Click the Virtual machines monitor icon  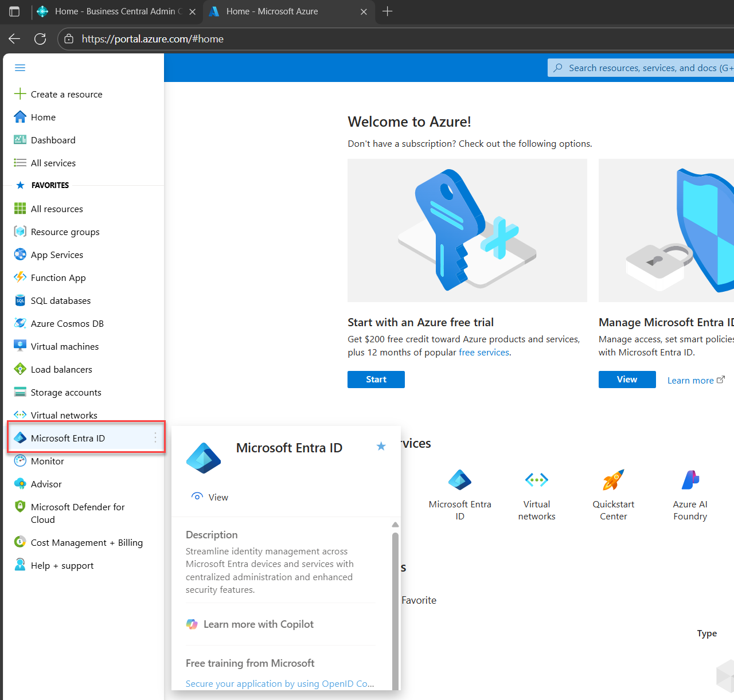[20, 346]
